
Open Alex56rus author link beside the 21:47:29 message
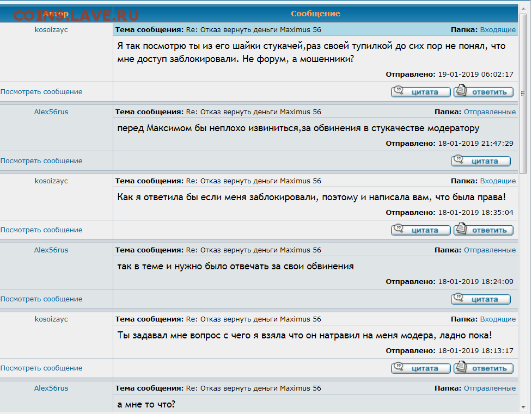pyautogui.click(x=51, y=112)
